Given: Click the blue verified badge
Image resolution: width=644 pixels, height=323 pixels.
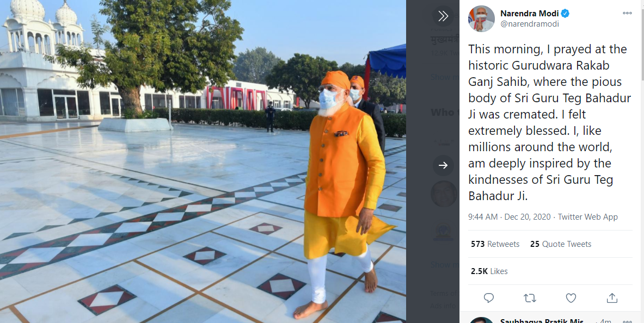Looking at the screenshot, I should coord(566,14).
